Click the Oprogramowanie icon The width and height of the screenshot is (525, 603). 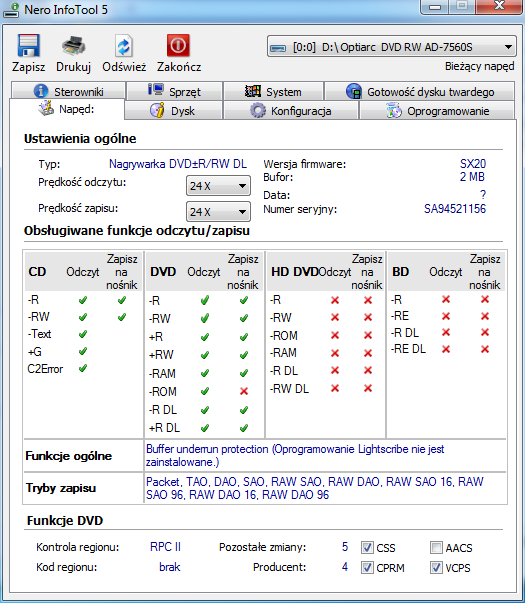[x=393, y=110]
